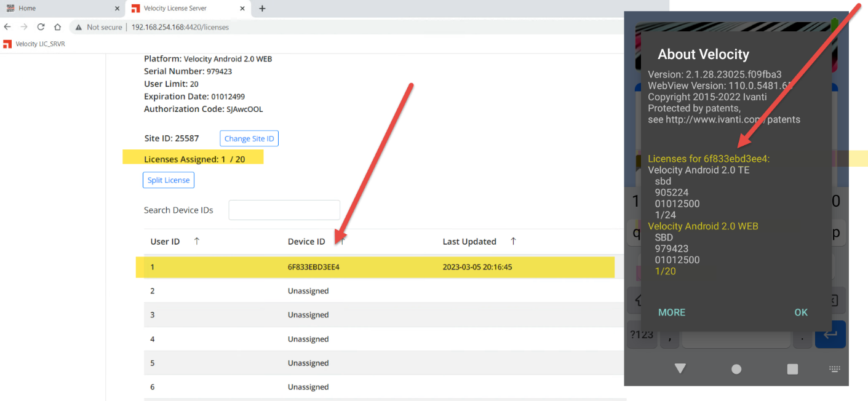Dismiss About Velocity by clicking OK
868x401 pixels.
[x=800, y=312]
